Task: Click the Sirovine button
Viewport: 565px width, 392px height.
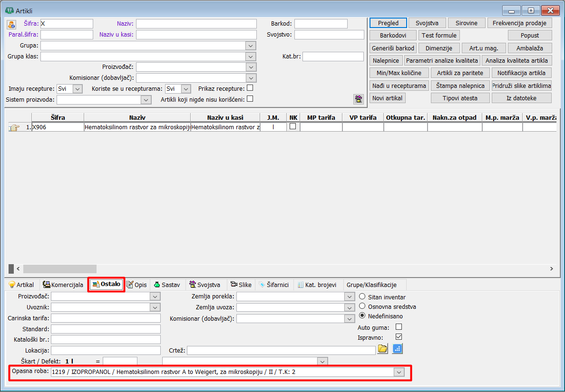Action: (x=467, y=23)
